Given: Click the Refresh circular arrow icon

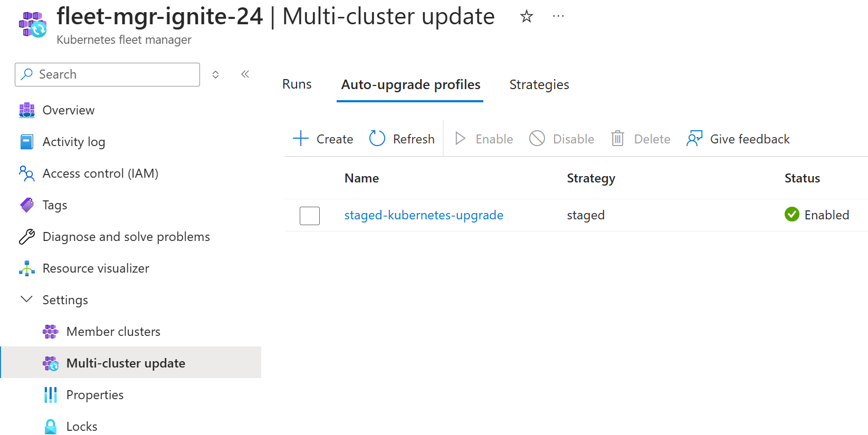Looking at the screenshot, I should [x=377, y=139].
